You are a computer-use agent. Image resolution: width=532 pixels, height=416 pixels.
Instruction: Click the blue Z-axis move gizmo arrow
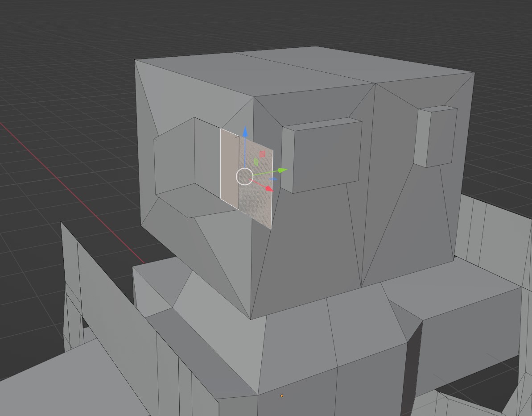click(x=245, y=133)
